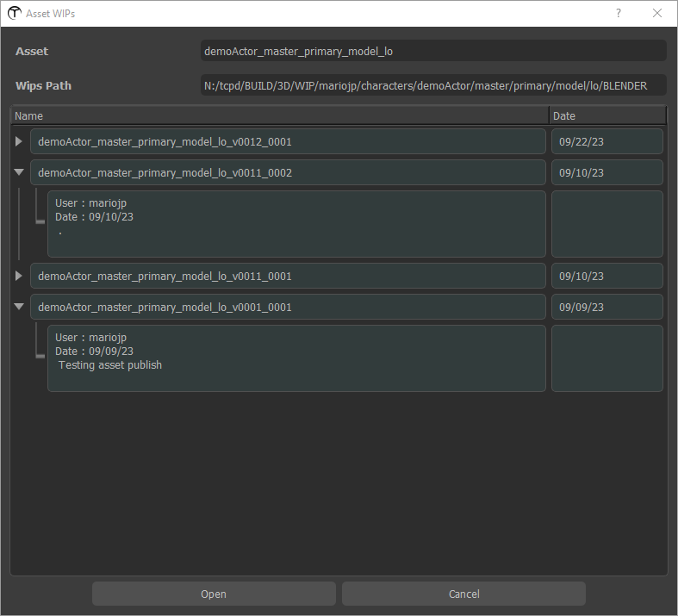Click the Asset name input field

432,51
